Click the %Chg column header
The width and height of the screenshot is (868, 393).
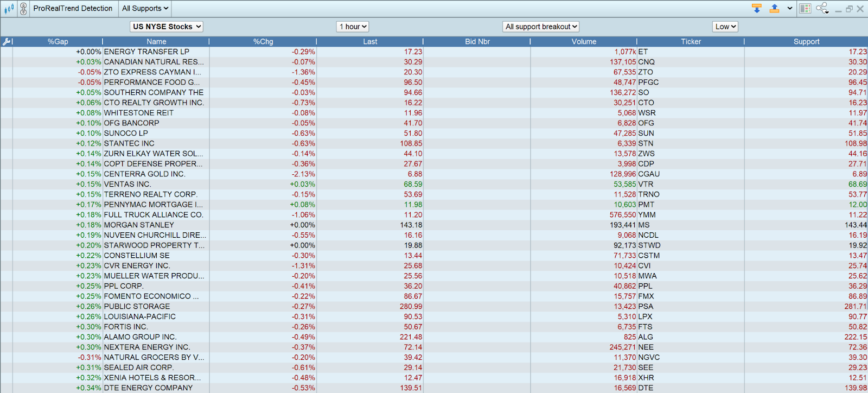pos(263,42)
